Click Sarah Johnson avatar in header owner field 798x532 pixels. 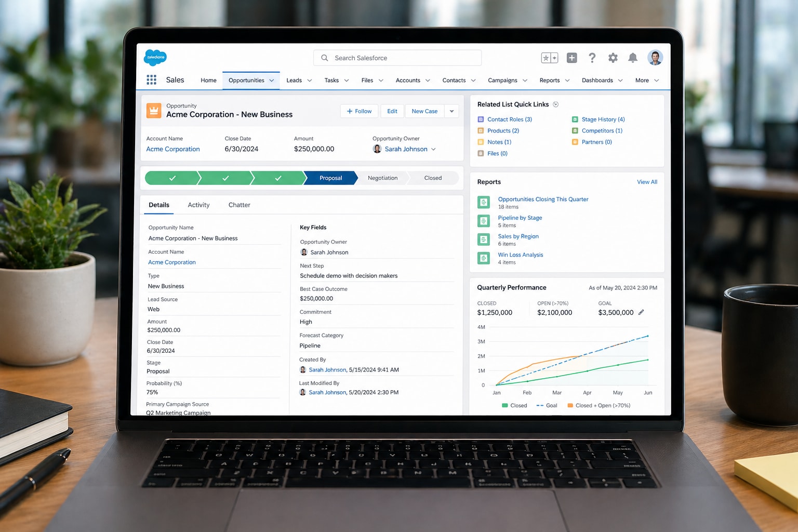377,149
